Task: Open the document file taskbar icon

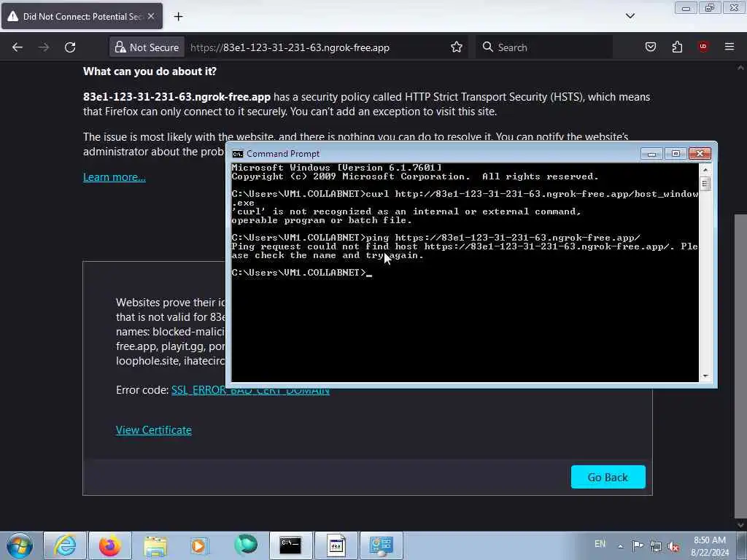Action: click(x=336, y=545)
